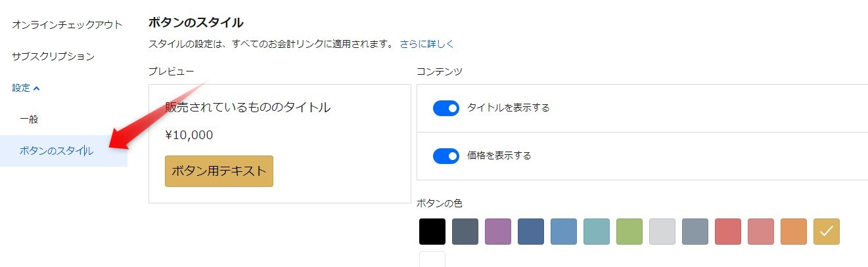Click the ボタン用テキスト preview button
Viewport: 868px width, 267px height.
tap(219, 171)
